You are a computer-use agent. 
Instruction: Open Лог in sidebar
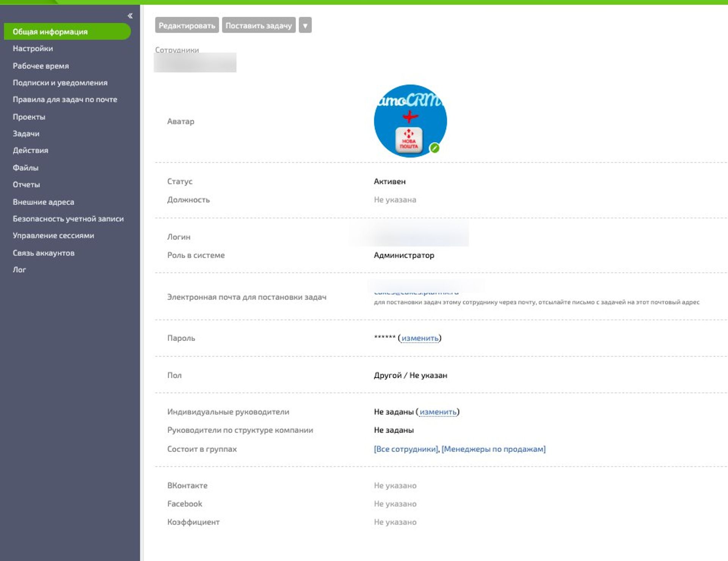(x=19, y=270)
